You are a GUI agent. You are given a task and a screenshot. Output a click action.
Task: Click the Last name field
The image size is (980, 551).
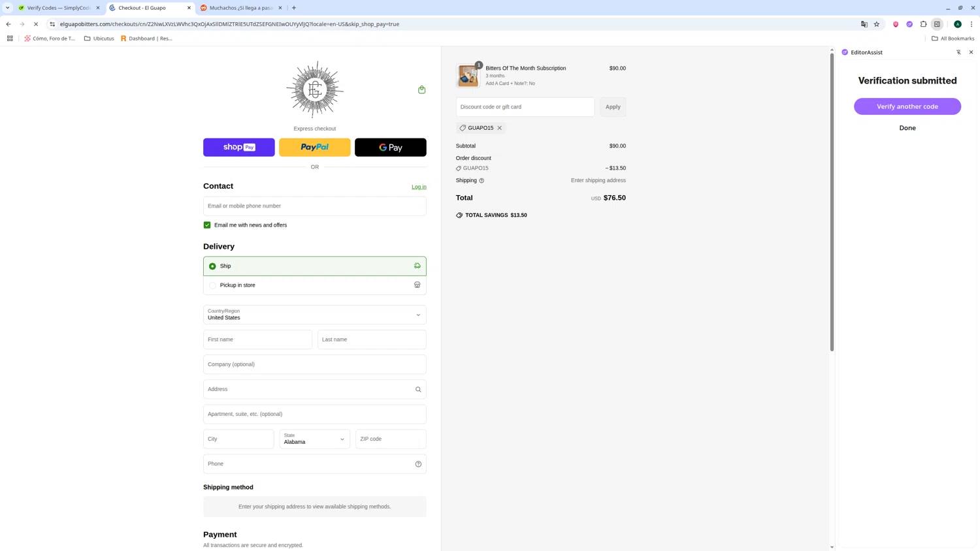[372, 339]
